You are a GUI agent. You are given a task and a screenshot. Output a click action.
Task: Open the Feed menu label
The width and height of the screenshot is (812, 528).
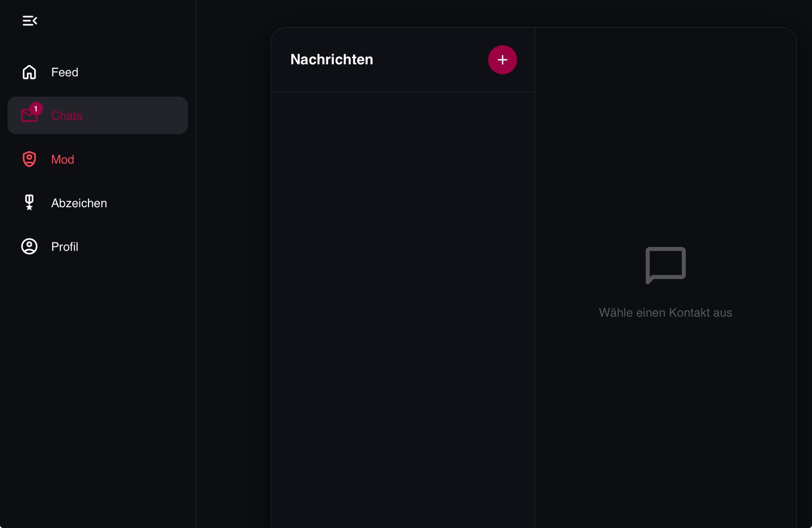pos(65,72)
